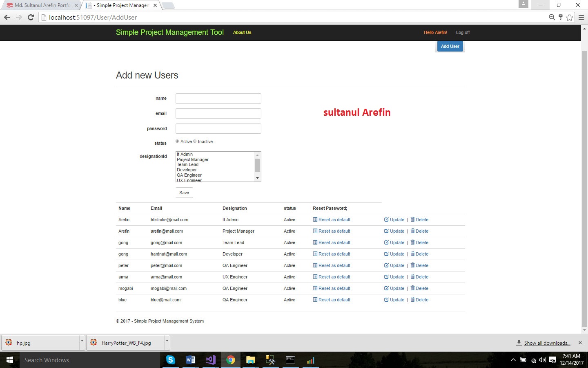
Task: Expand the HarryPotter_WB_F4.jpg download menu arrow
Action: point(167,341)
